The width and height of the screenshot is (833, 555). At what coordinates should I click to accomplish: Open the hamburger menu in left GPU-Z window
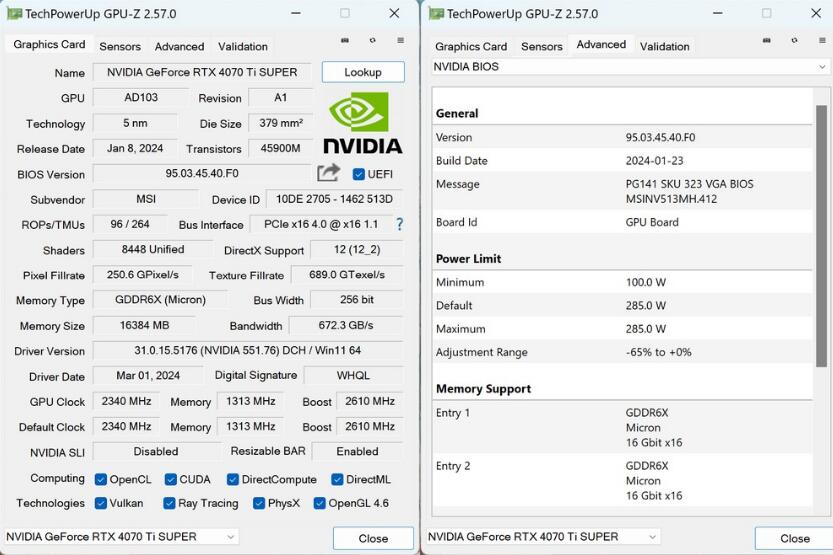pyautogui.click(x=401, y=40)
